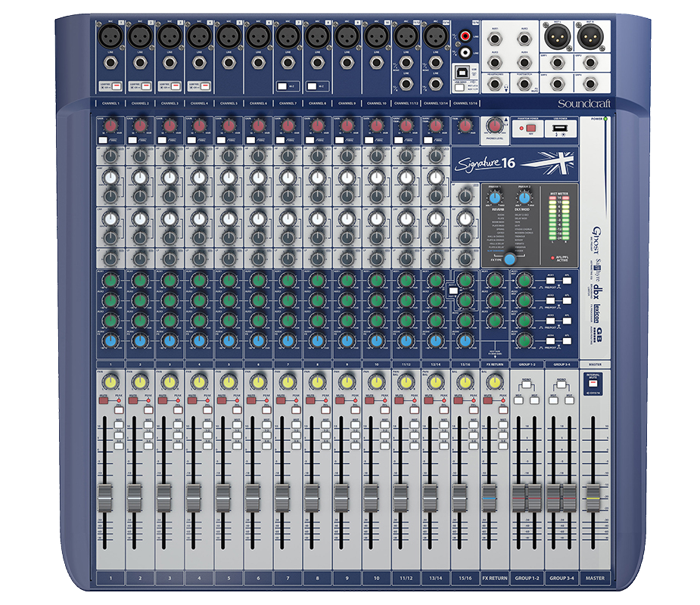Click the 'FX RETURN' label at the bottom
700x605 pixels.
click(x=495, y=578)
